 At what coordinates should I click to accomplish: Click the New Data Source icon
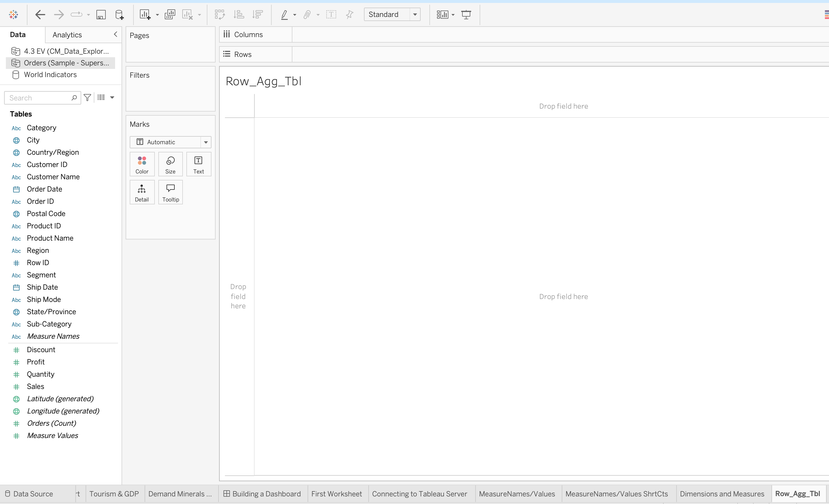tap(119, 15)
